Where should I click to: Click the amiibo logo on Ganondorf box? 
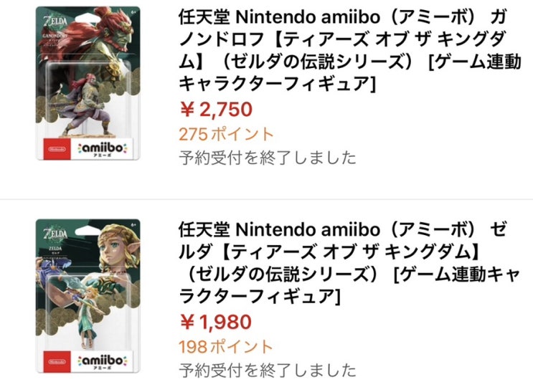(x=104, y=148)
